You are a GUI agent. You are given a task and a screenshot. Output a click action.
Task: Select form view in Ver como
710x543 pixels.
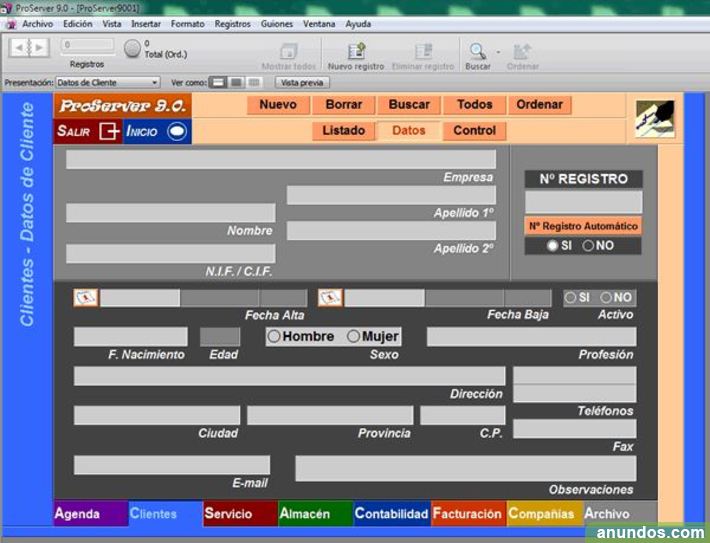(218, 82)
